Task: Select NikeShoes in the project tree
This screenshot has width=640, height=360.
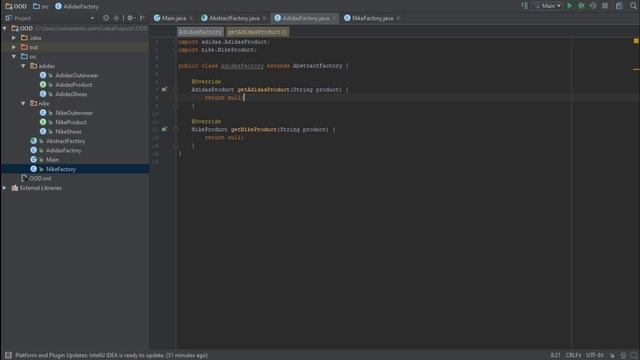Action: (68, 131)
